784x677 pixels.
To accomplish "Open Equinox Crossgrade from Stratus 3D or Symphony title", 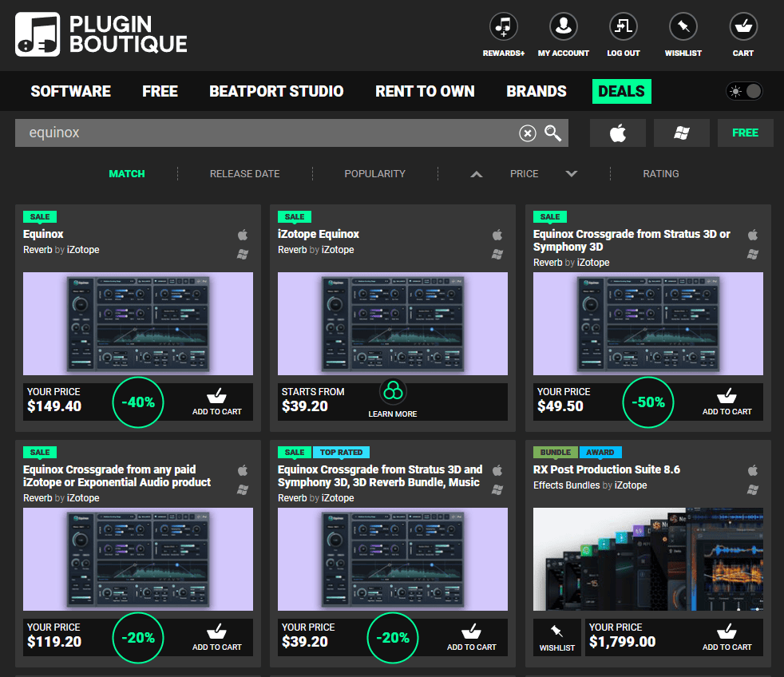I will coord(632,240).
